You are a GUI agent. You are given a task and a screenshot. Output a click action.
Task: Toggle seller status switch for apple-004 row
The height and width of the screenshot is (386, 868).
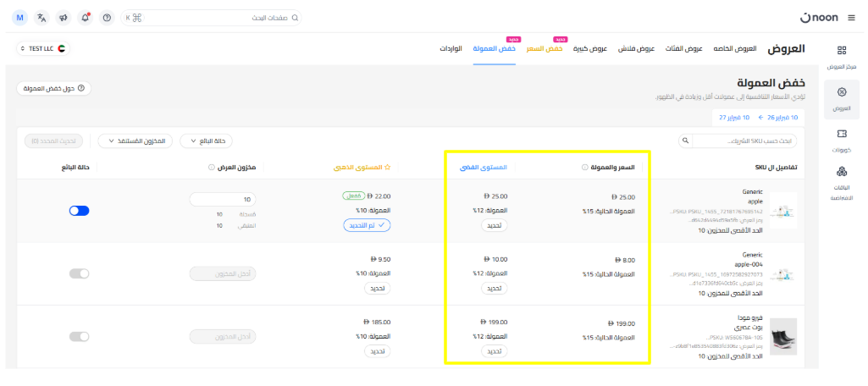click(79, 273)
